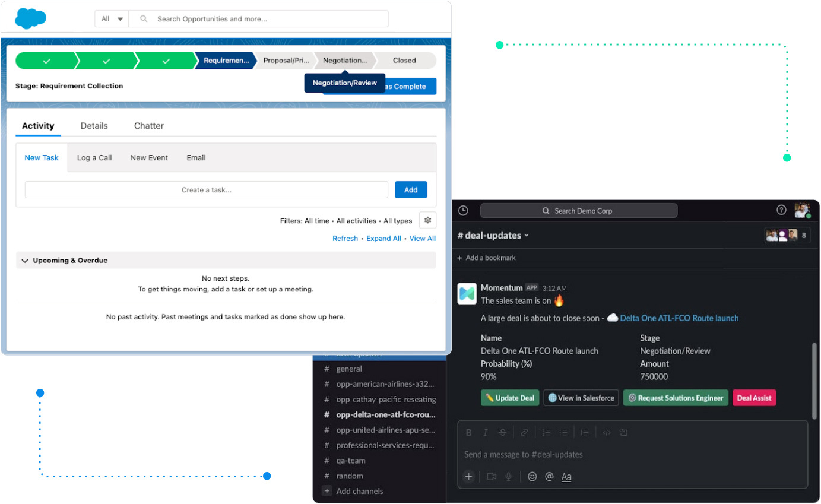This screenshot has height=504, width=821.
Task: Click the third completed path stage
Action: click(166, 60)
